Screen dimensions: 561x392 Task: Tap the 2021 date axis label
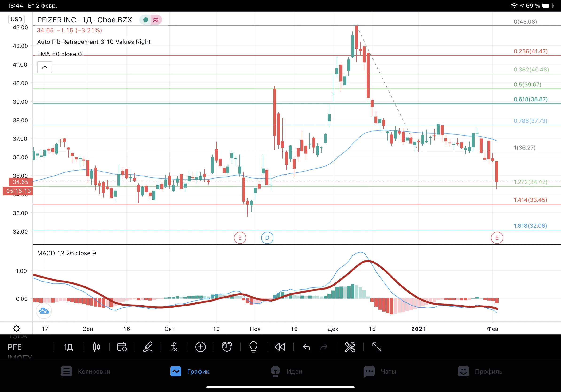click(419, 329)
